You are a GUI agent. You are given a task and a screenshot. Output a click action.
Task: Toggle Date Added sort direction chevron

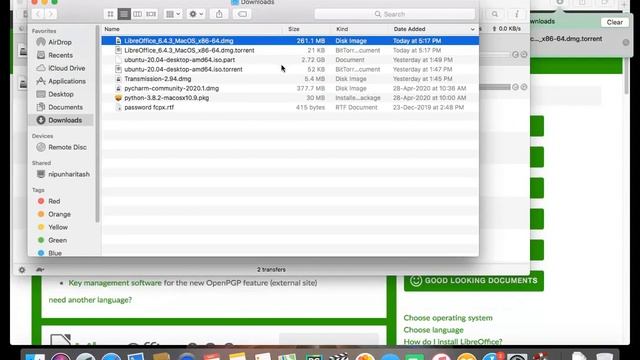(x=472, y=29)
